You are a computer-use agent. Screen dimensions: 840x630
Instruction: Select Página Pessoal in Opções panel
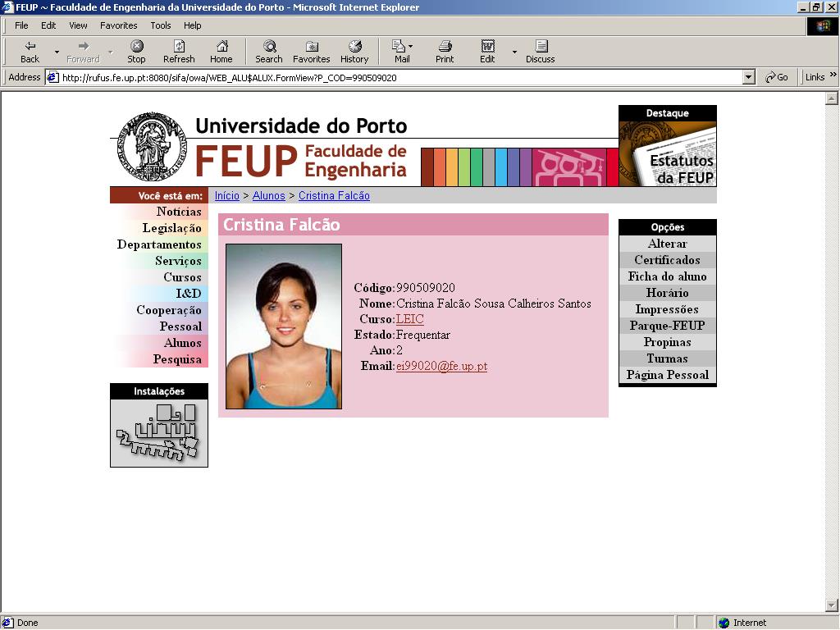(668, 375)
